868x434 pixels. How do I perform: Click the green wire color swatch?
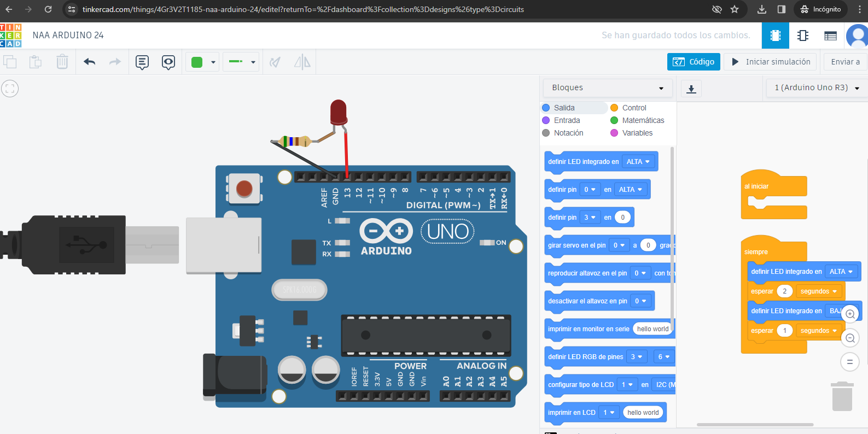point(197,62)
